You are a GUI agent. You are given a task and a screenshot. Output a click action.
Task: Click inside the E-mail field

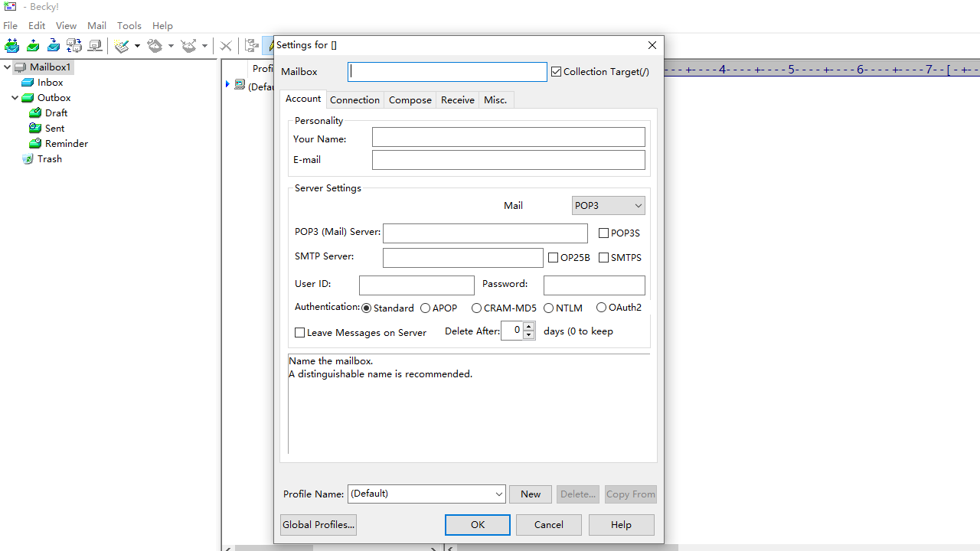coord(508,160)
